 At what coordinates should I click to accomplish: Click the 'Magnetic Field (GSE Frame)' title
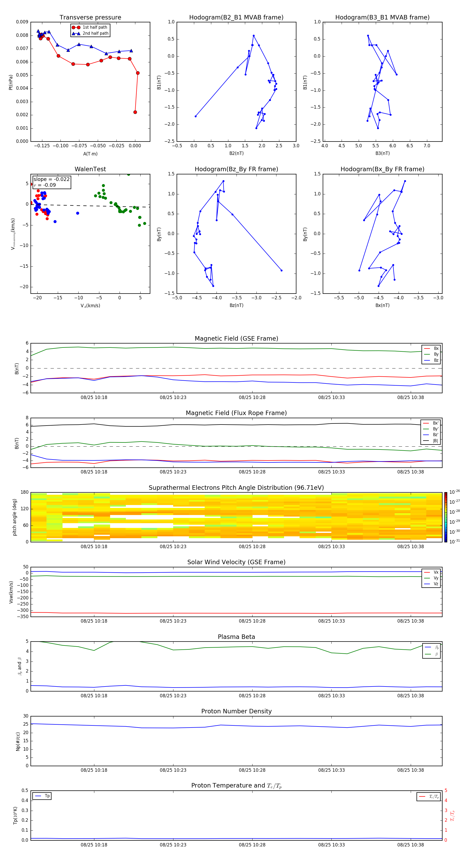tap(236, 339)
